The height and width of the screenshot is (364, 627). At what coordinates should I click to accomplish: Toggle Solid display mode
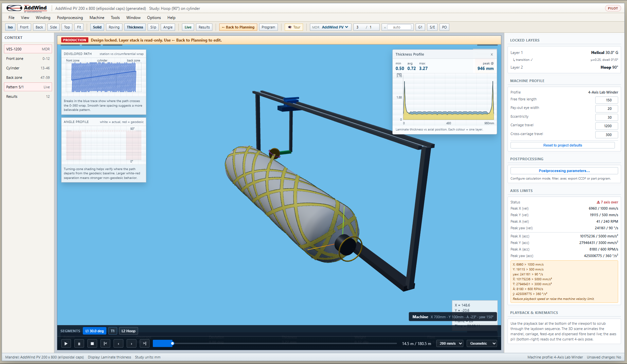tap(97, 27)
